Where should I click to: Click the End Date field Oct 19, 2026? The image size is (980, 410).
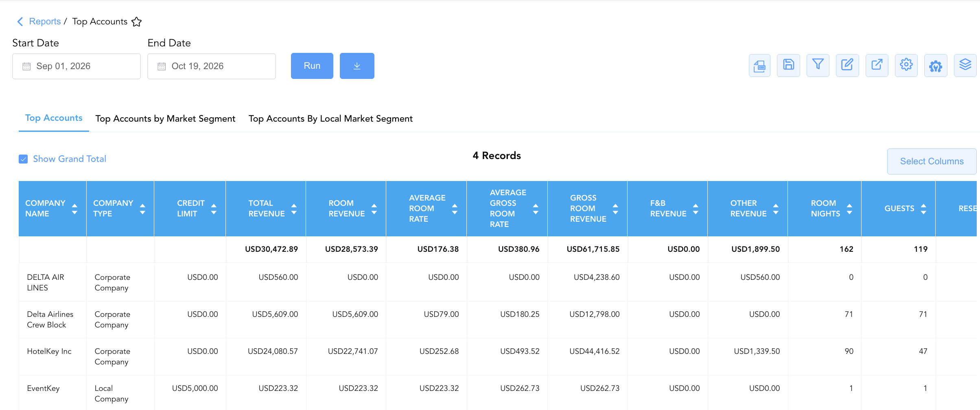tap(212, 66)
